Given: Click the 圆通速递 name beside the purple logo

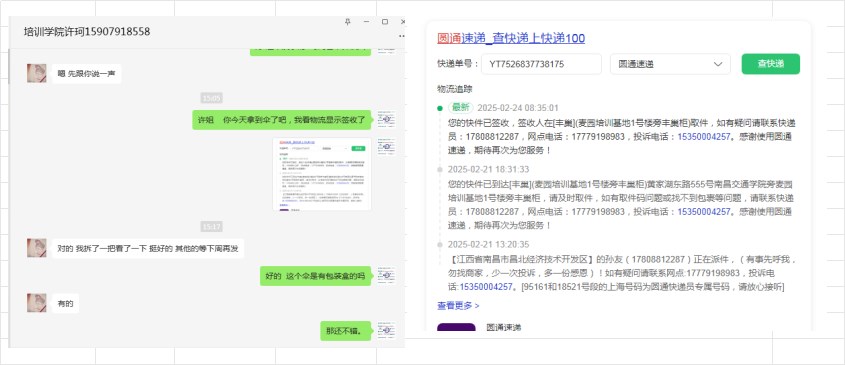Looking at the screenshot, I should coord(504,327).
